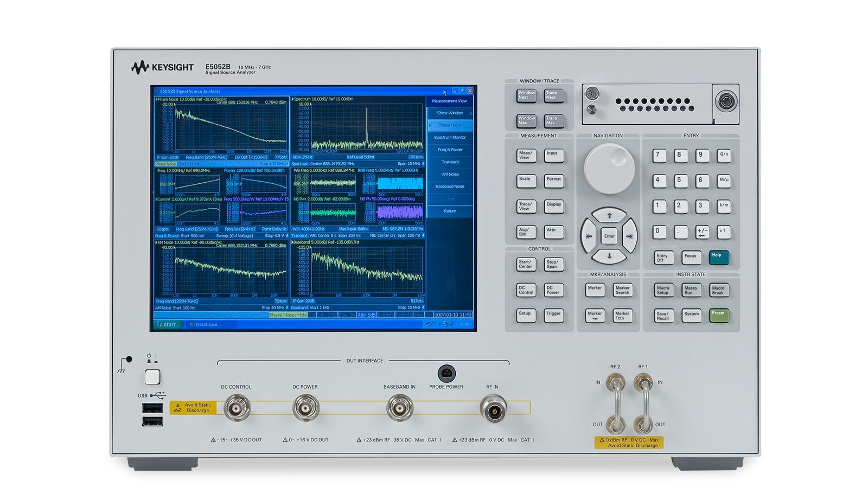Select the AM Noise softkey

point(450,174)
